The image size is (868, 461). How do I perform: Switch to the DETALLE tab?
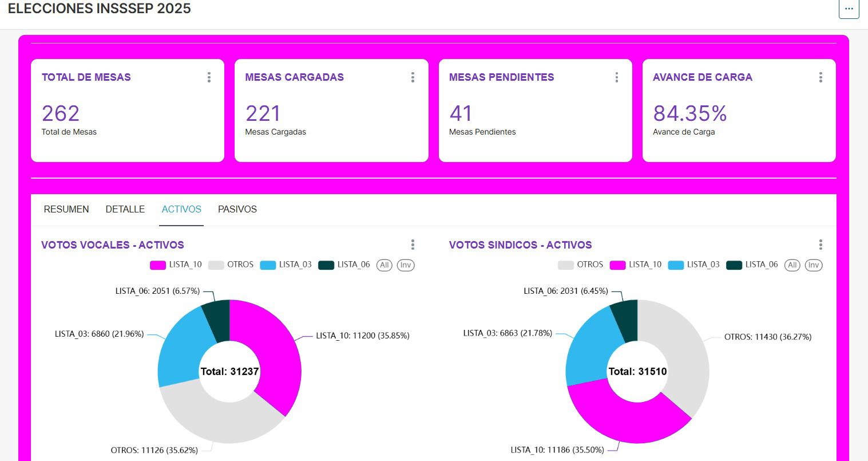(125, 210)
